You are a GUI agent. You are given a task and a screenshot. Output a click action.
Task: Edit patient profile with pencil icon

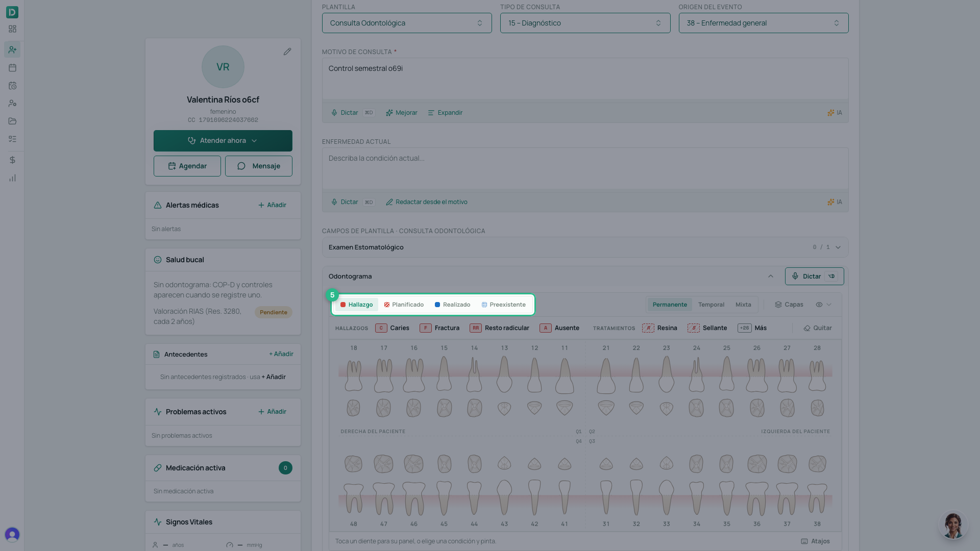[287, 52]
